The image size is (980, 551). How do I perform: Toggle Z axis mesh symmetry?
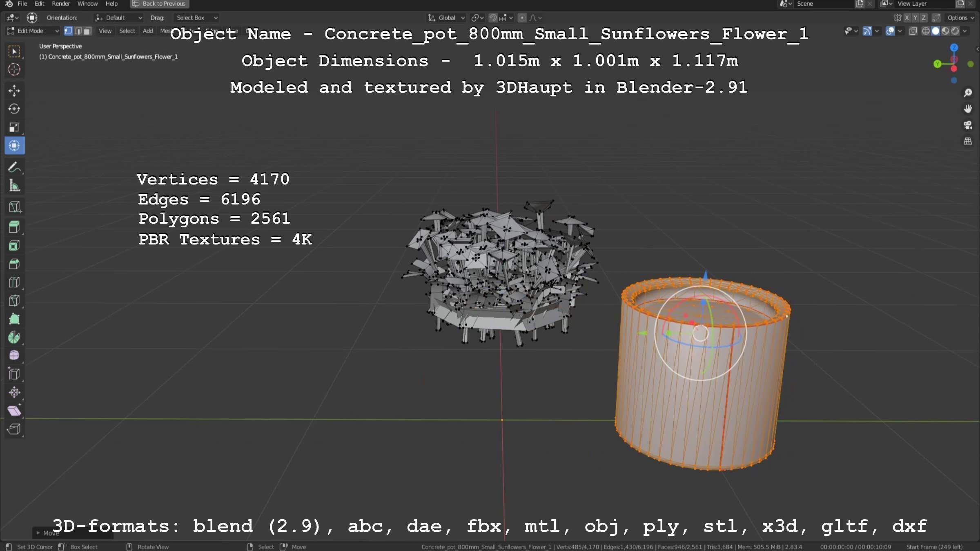click(924, 18)
